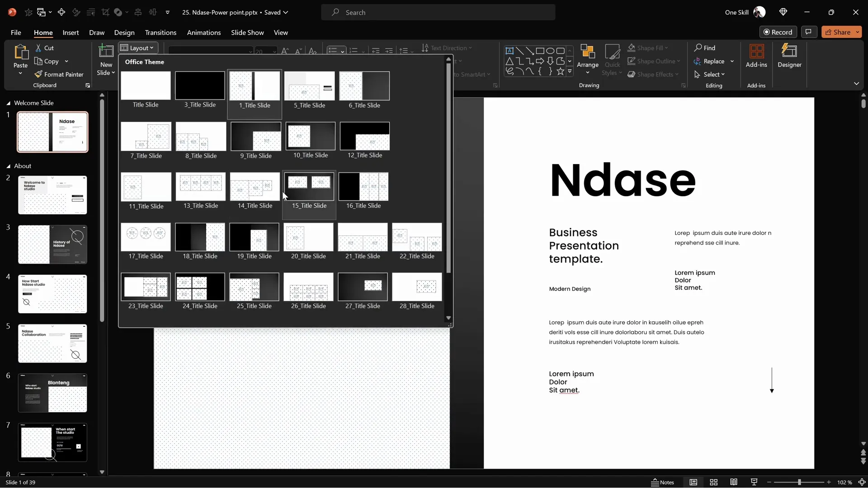Expand Share options arrow

point(858,32)
